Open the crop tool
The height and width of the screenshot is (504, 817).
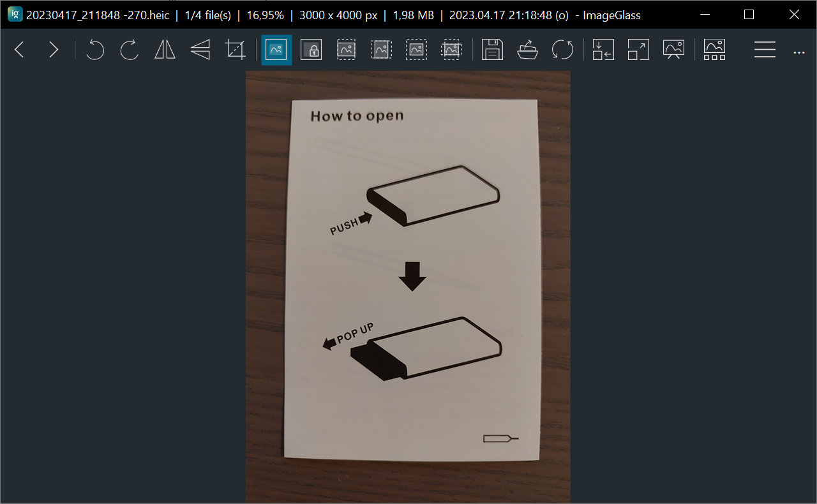(x=236, y=50)
